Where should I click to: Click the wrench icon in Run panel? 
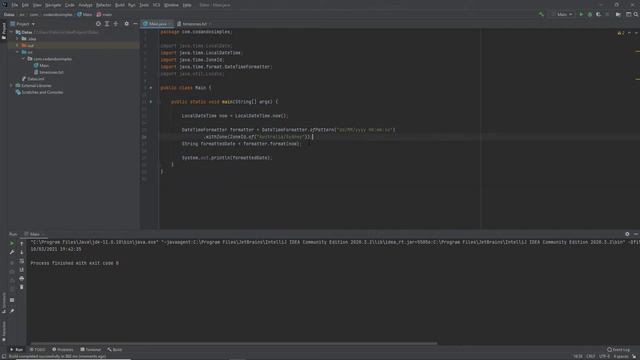(x=12, y=252)
